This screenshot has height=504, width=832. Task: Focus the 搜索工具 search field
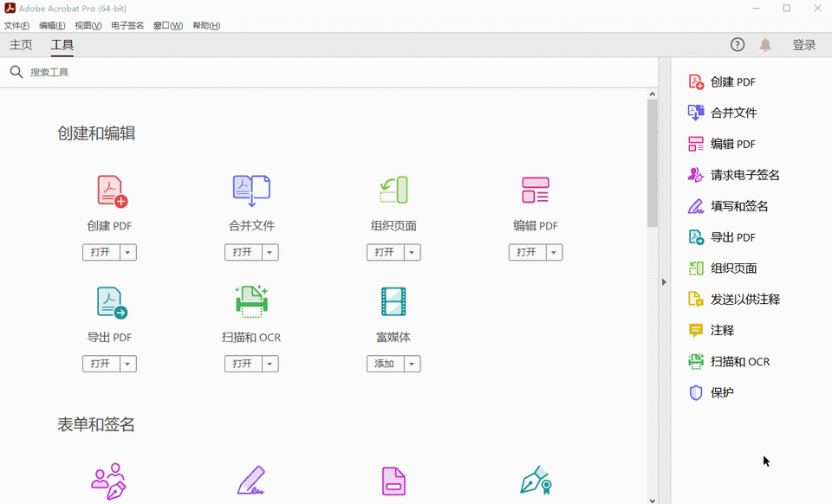(329, 72)
